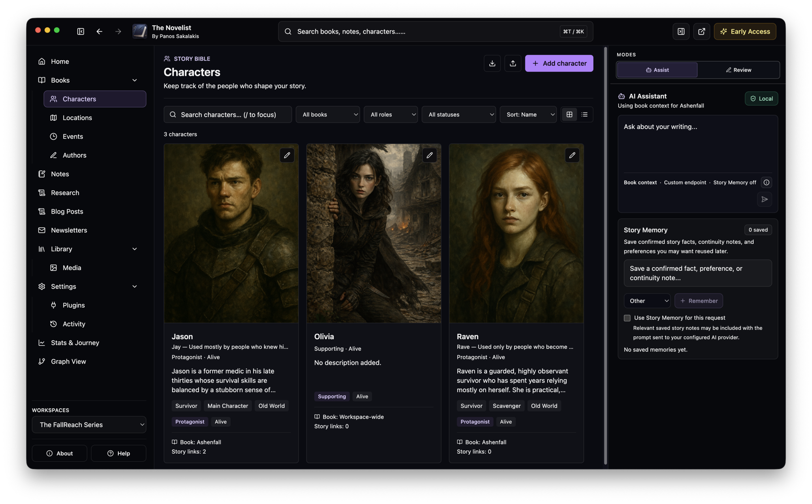Switch to the Review mode tab
The width and height of the screenshot is (812, 504).
coord(738,70)
